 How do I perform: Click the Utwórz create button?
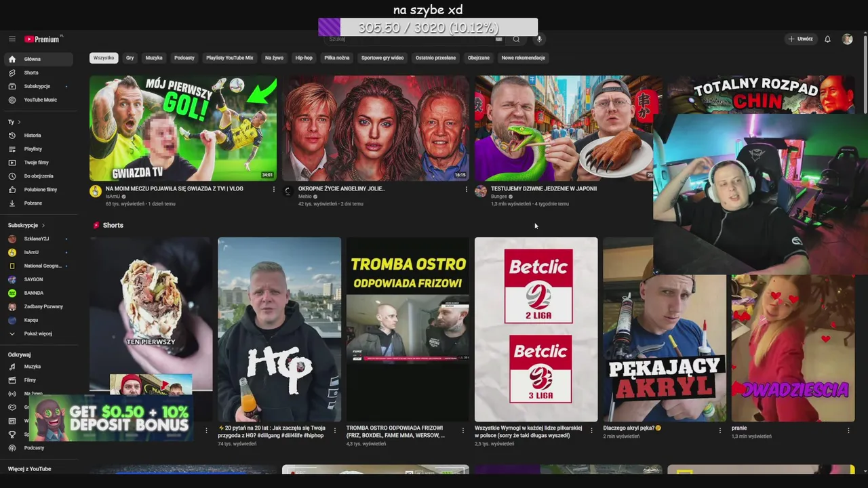tap(800, 39)
